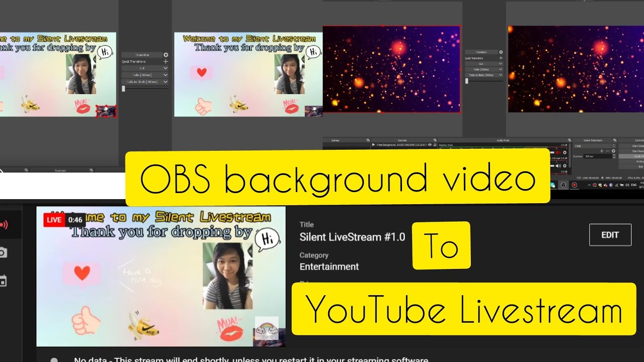Open Skype icon in Windows taskbar

(552, 185)
